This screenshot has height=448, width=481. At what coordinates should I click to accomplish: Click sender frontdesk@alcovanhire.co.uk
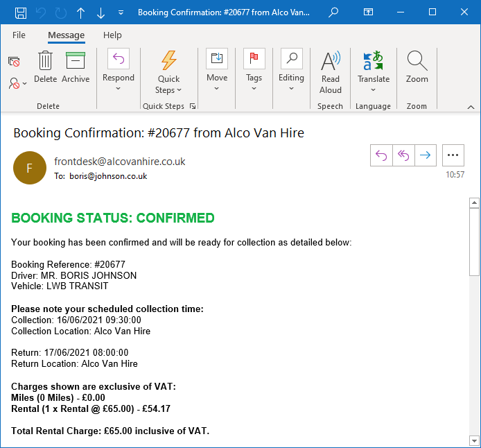(120, 162)
